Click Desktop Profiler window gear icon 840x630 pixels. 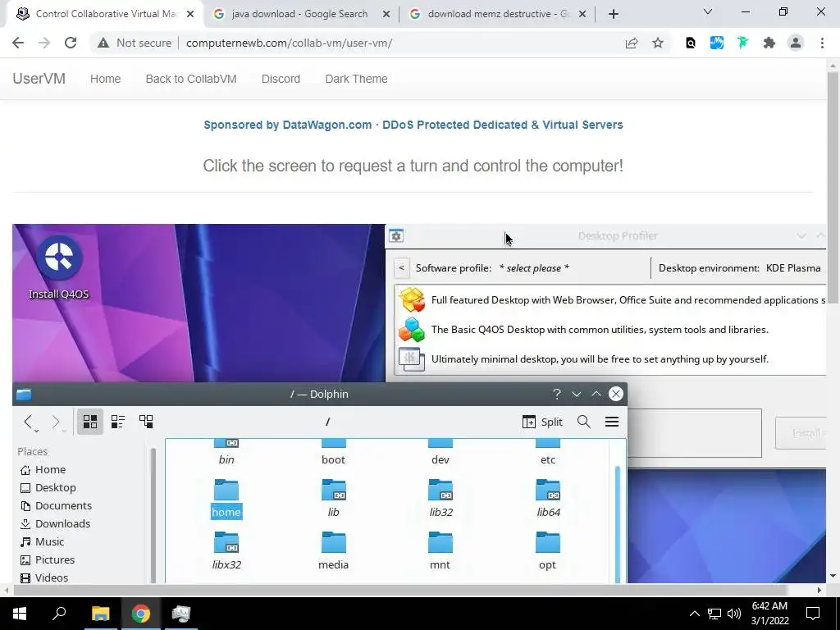tap(396, 236)
